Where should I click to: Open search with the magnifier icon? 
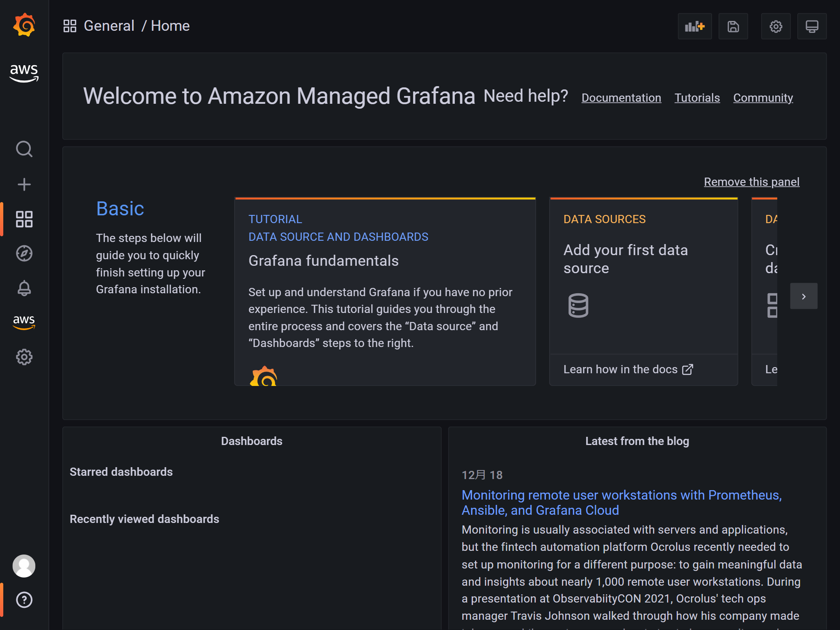(24, 149)
